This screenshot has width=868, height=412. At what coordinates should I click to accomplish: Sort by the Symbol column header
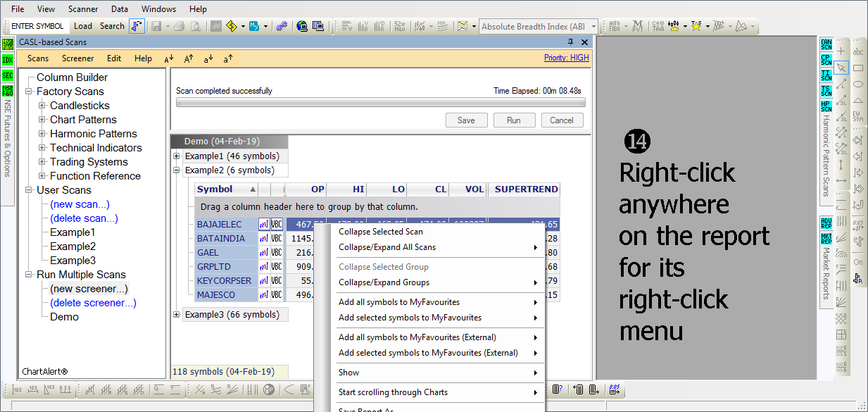click(226, 189)
